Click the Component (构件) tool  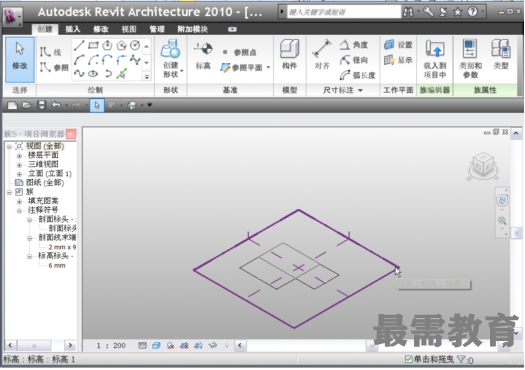(x=289, y=55)
